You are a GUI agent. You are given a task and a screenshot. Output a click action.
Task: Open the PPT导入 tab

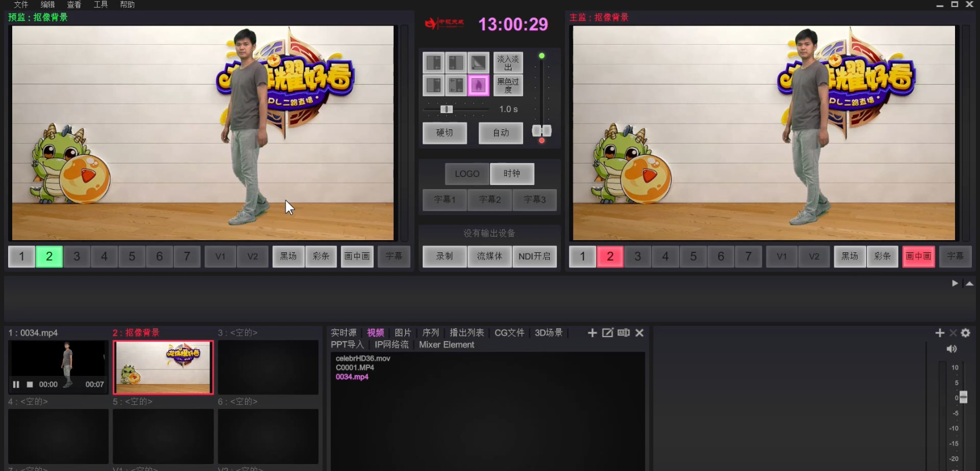pos(347,345)
